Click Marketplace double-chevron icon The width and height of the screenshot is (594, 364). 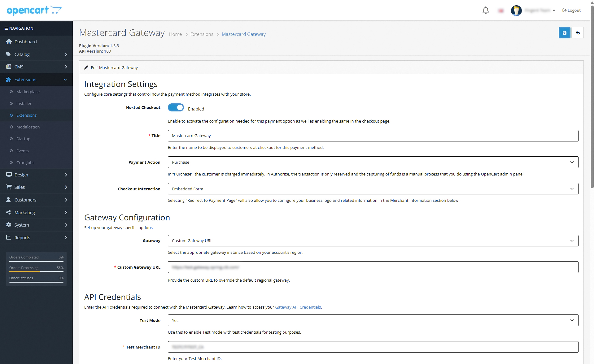coord(11,92)
